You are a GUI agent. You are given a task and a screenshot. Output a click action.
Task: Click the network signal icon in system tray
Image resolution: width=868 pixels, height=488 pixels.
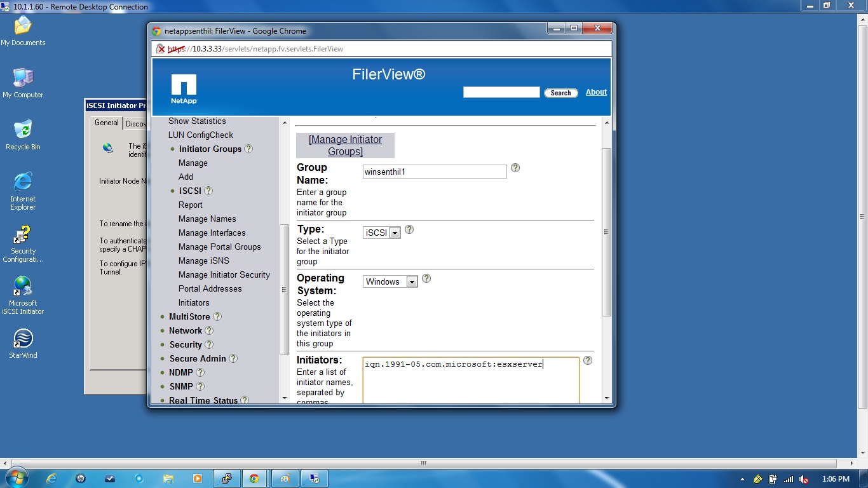coord(789,479)
